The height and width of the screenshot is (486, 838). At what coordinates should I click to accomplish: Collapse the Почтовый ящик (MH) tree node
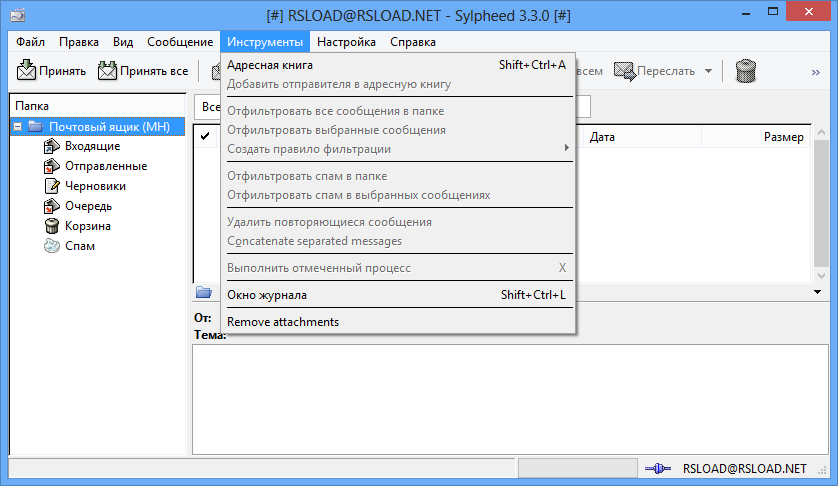pos(18,127)
